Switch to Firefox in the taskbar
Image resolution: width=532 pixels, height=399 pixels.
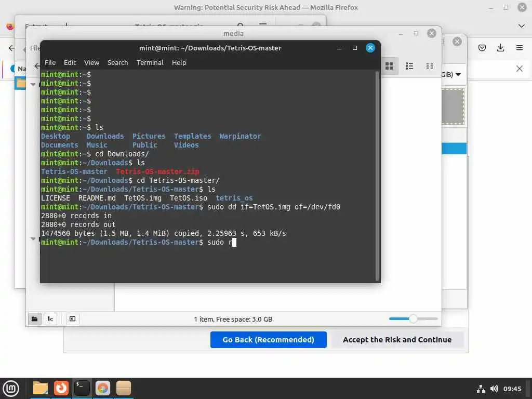(x=61, y=388)
